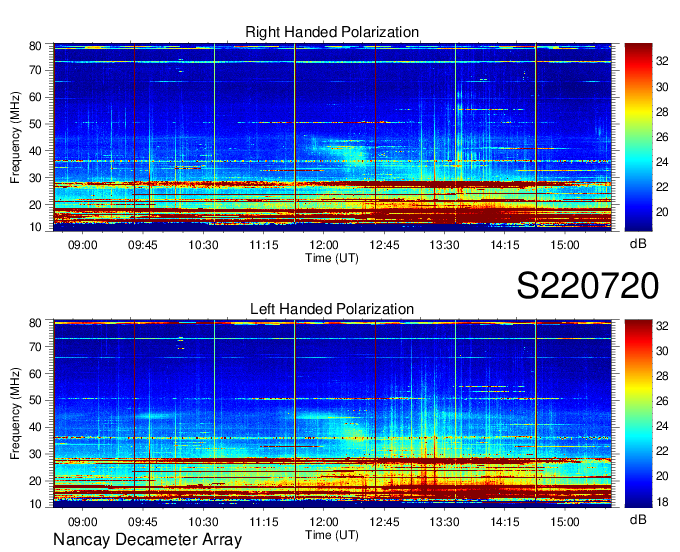Screen dimensions: 680x552
Task: Click the 60 MHz tick of Right Handed plot
Action: click(35, 97)
